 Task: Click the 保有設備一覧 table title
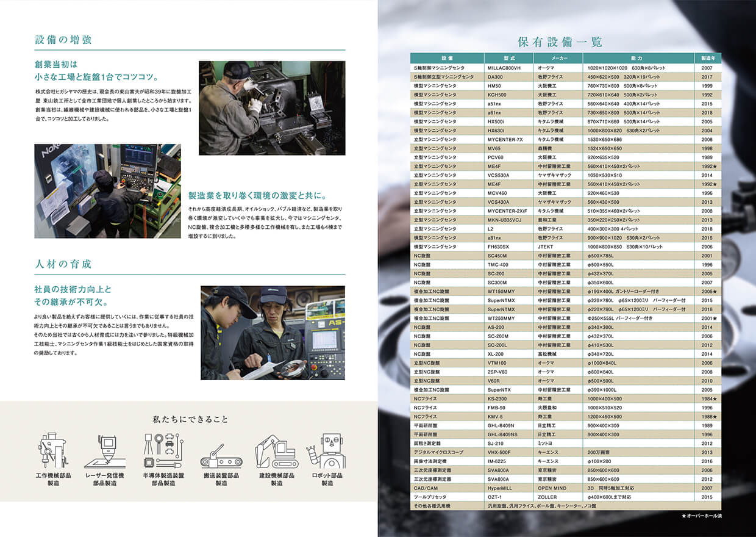pos(560,41)
